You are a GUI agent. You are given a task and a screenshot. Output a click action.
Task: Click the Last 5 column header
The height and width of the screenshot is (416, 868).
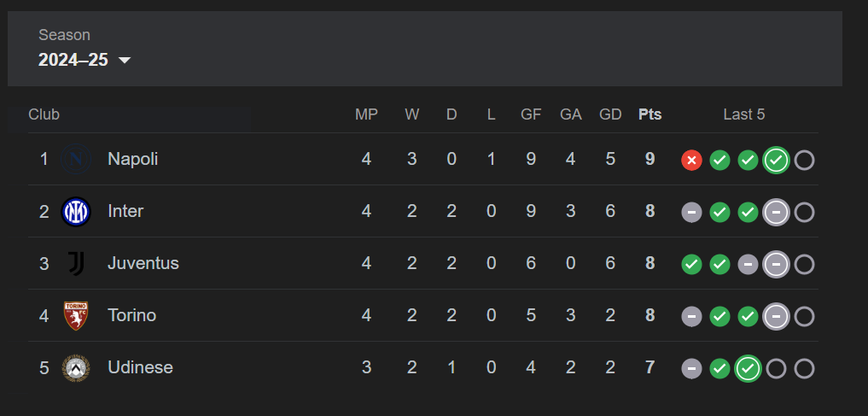pos(744,114)
